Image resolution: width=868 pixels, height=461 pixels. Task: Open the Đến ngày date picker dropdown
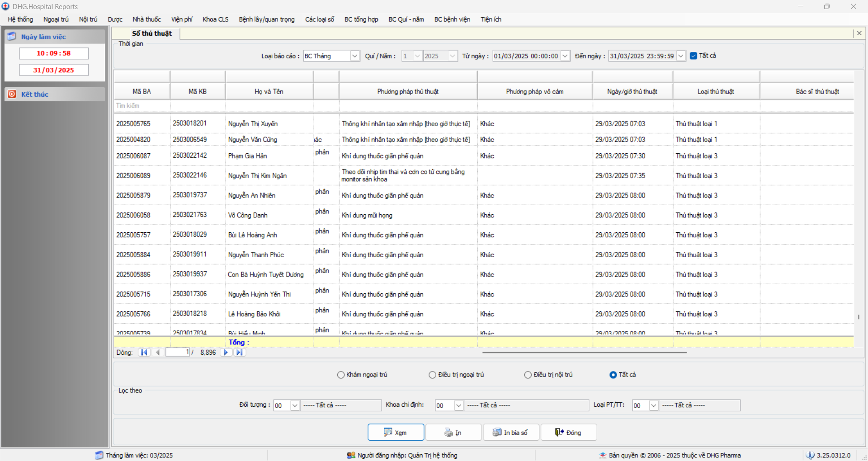coord(681,56)
